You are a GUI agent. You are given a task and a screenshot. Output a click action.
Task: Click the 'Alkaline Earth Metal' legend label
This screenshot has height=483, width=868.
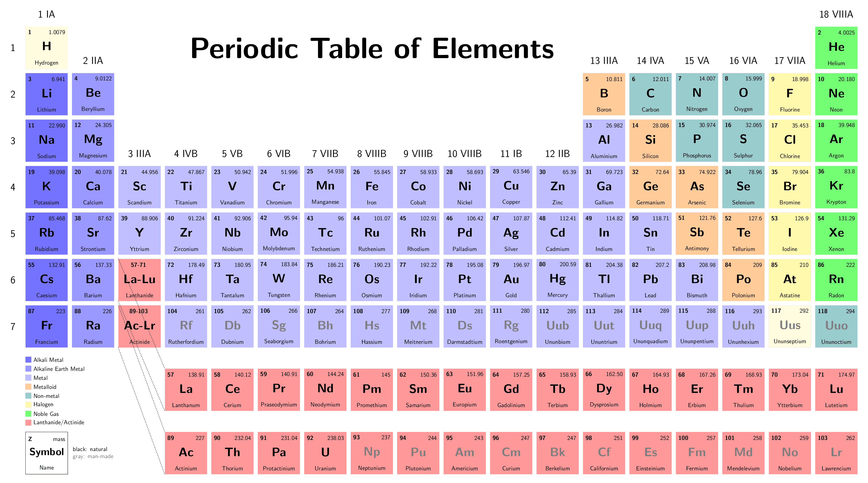[59, 369]
